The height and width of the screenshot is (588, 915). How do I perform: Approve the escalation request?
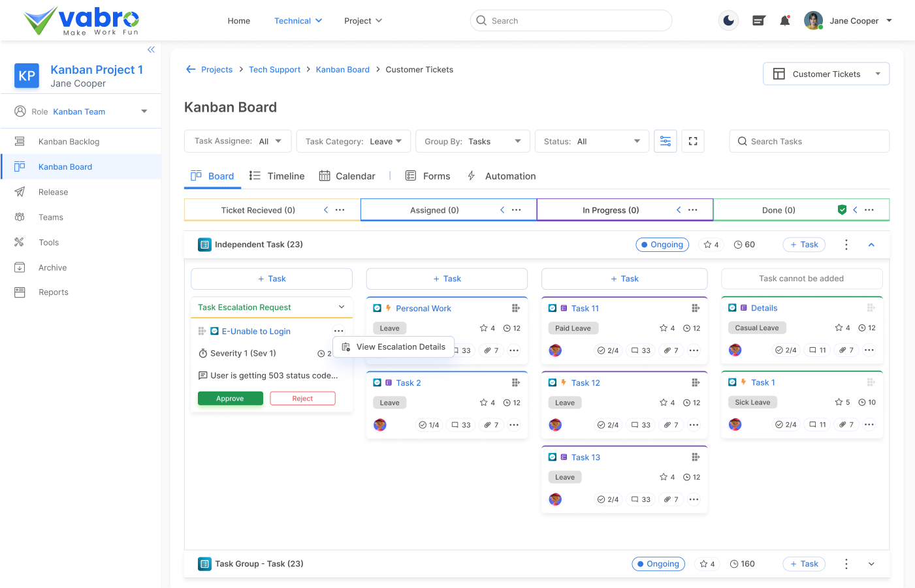230,399
